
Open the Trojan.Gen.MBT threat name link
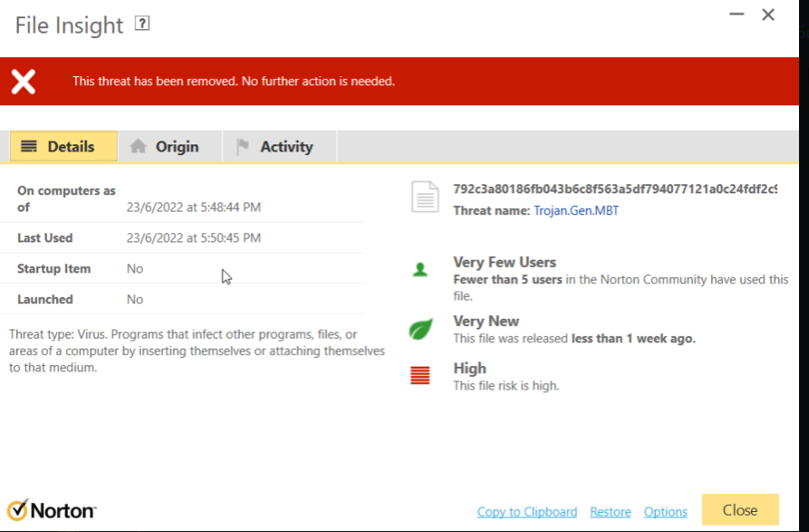tap(577, 211)
